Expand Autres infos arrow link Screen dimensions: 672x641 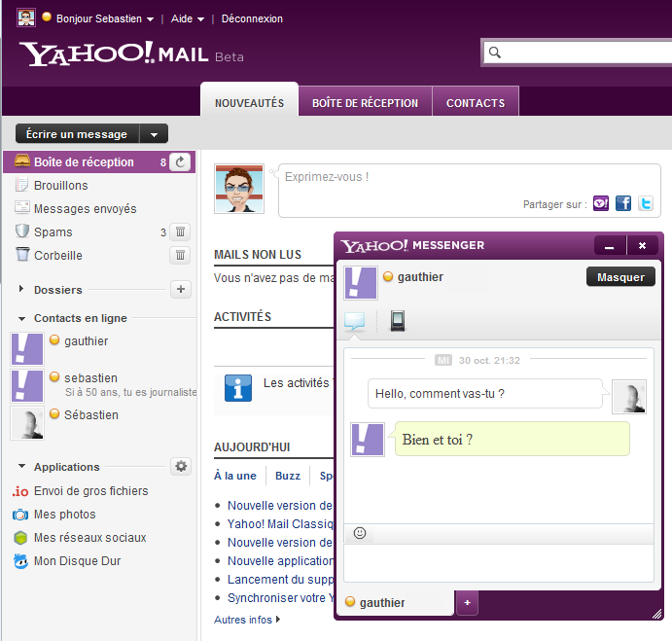click(x=247, y=620)
